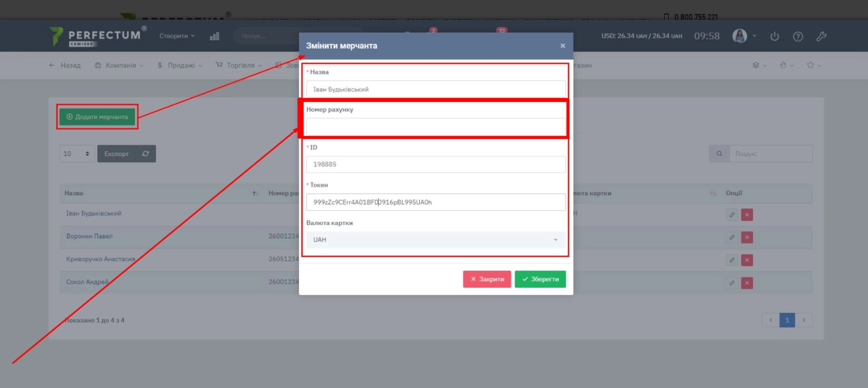The image size is (868, 388).
Task: Click the power logout icon
Action: point(775,36)
